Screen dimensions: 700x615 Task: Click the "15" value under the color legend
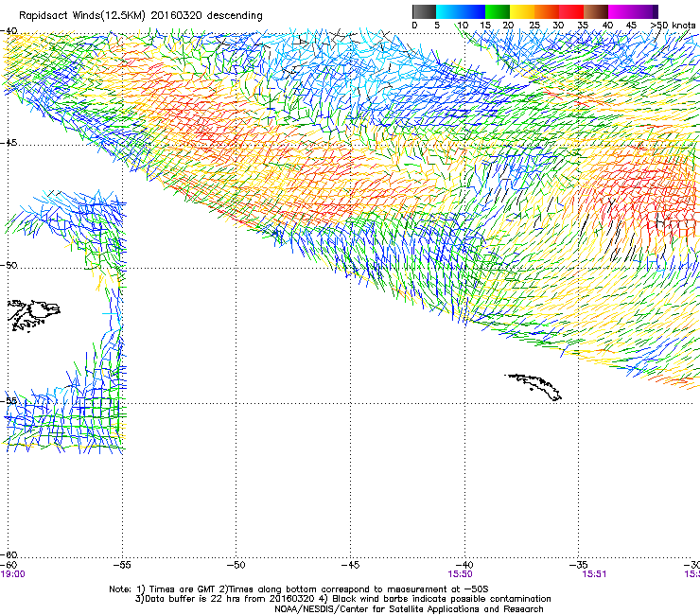tap(485, 26)
